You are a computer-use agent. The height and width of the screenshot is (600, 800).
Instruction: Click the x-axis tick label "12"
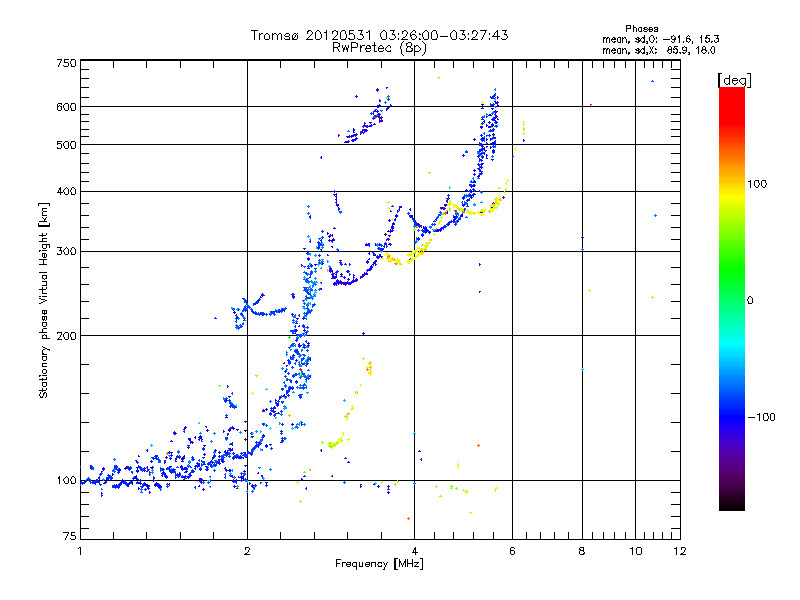(680, 551)
